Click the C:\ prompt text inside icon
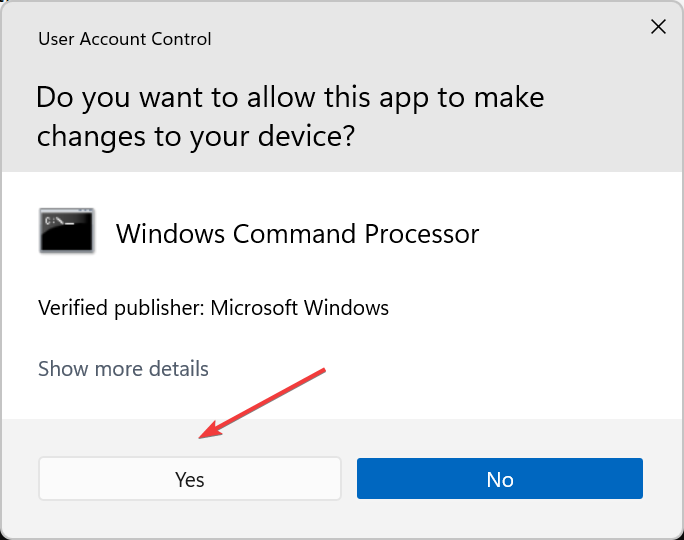This screenshot has width=684, height=540. pyautogui.click(x=59, y=222)
